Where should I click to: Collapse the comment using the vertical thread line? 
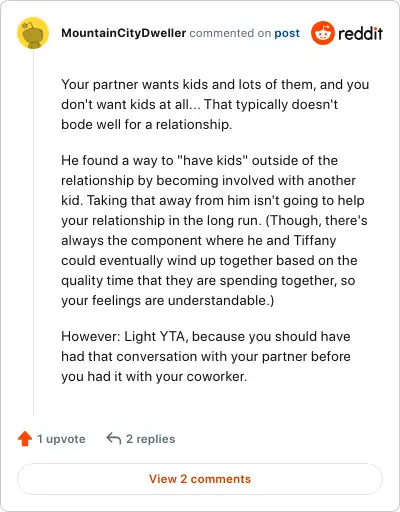coord(33,232)
